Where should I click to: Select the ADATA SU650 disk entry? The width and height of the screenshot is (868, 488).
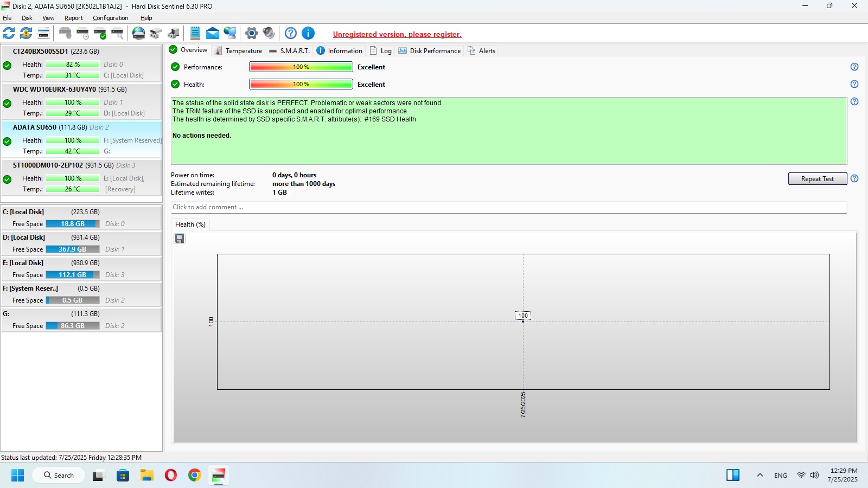(81, 139)
